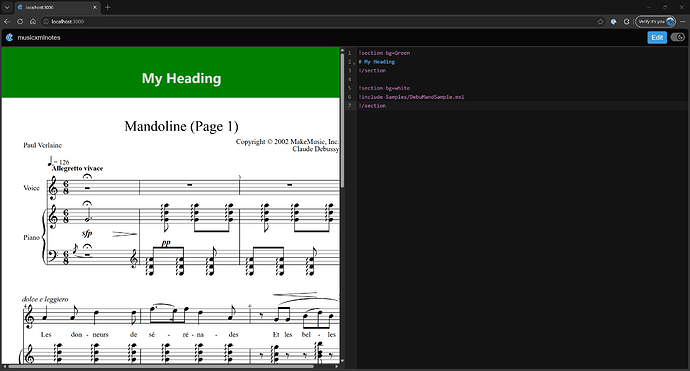Click the 'Allegretto vivace' tempo marking
The image size is (690, 371).
[77, 168]
